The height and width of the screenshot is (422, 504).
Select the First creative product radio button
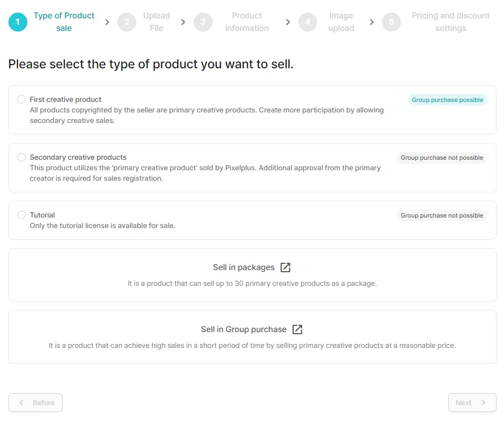pos(22,99)
